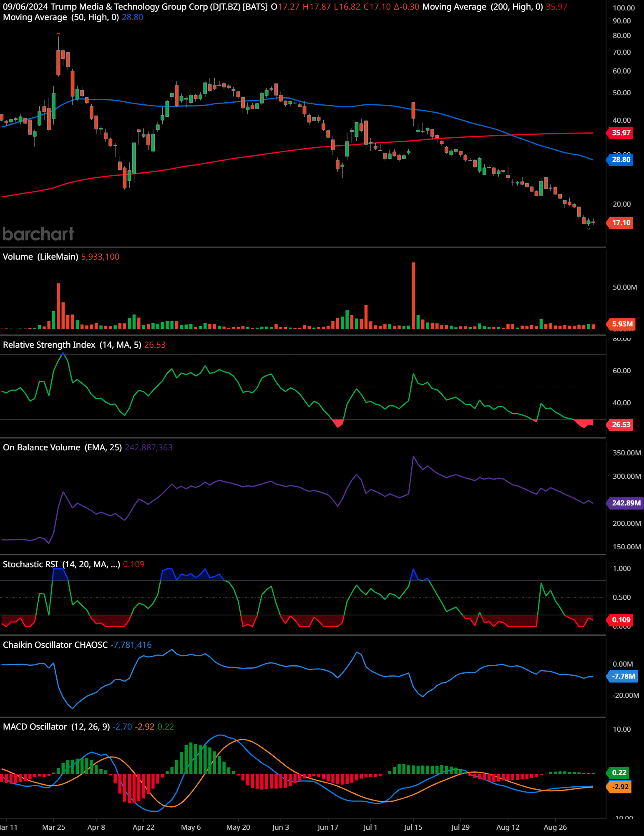644x836 pixels.
Task: Click the MACD signal value tag -2.92
Action: click(x=619, y=787)
